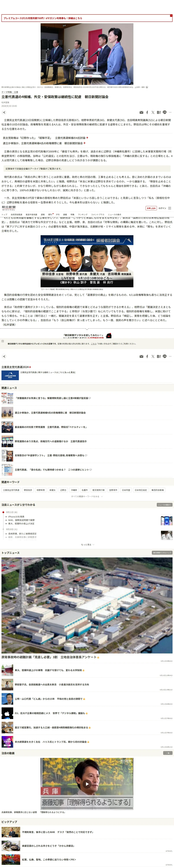The image size is (174, 868).
Task: Open headline 公明・山口代表「どん底」からの15年
Action: (x=49, y=699)
